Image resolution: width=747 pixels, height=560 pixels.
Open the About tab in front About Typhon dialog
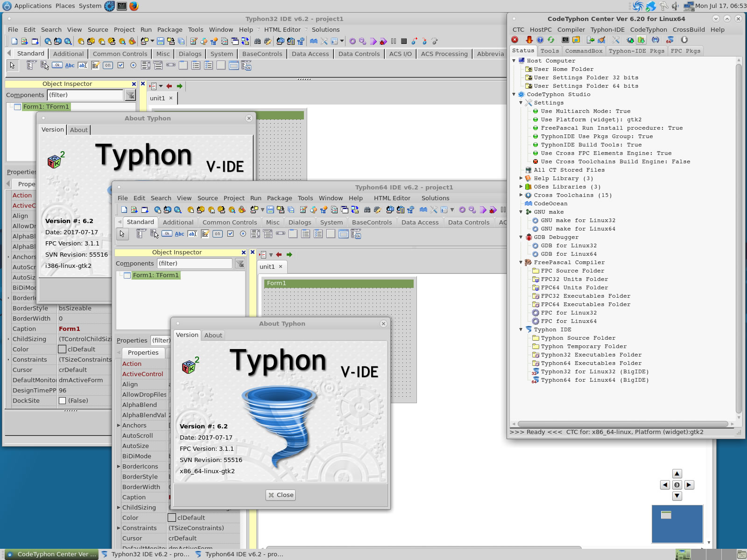(213, 335)
